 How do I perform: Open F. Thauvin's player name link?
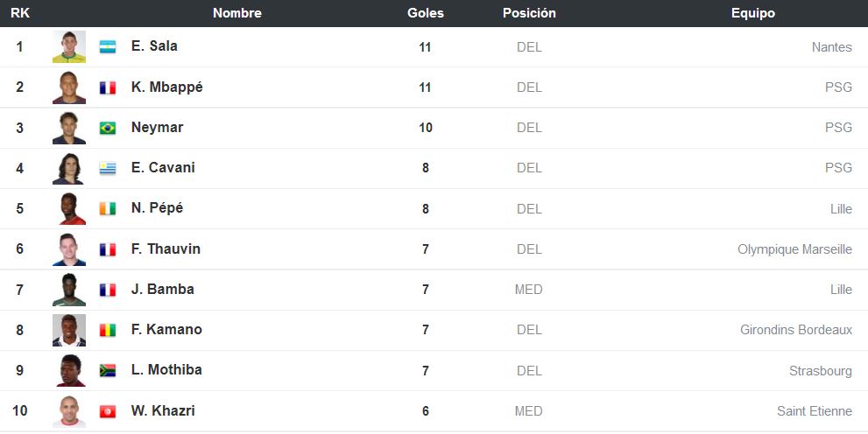[166, 248]
